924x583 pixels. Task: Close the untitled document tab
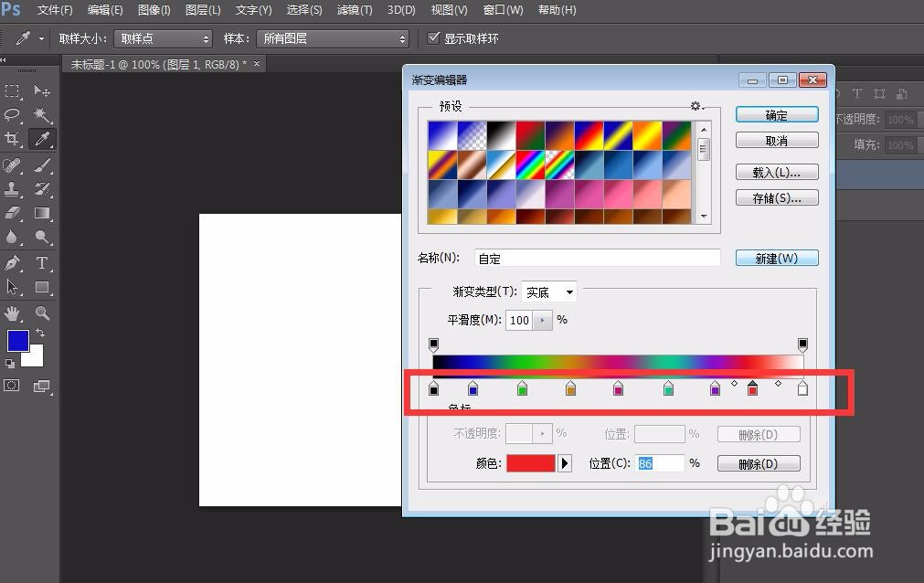[257, 64]
